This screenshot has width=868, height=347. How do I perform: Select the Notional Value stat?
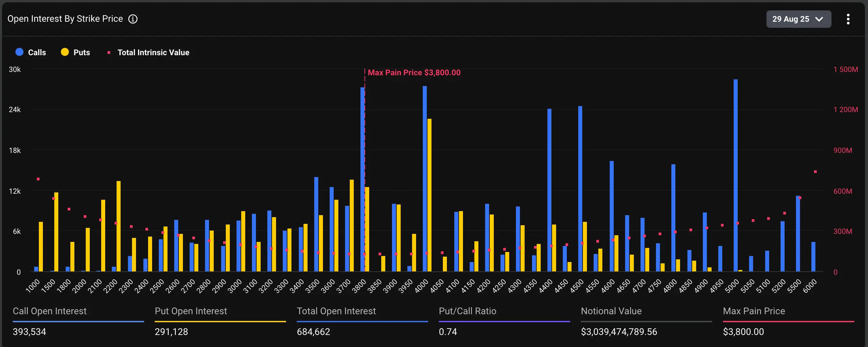[x=611, y=311]
